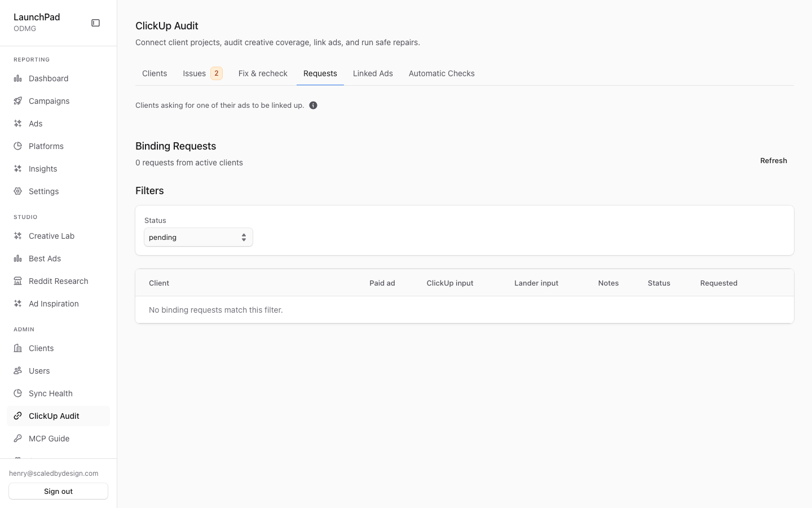View the Automatic Checks tab
This screenshot has width=812, height=508.
[x=442, y=73]
